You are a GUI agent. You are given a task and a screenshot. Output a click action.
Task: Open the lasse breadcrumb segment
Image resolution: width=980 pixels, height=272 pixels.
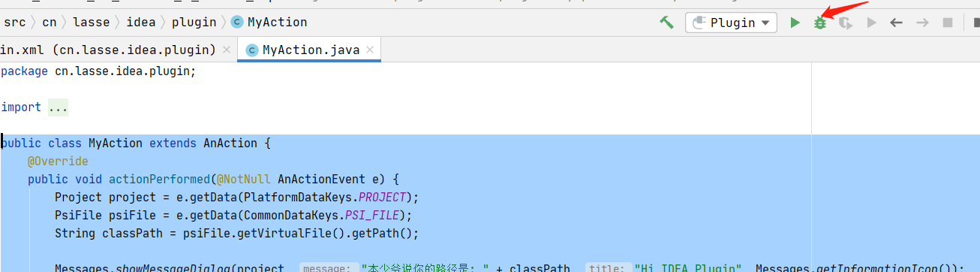tap(92, 23)
